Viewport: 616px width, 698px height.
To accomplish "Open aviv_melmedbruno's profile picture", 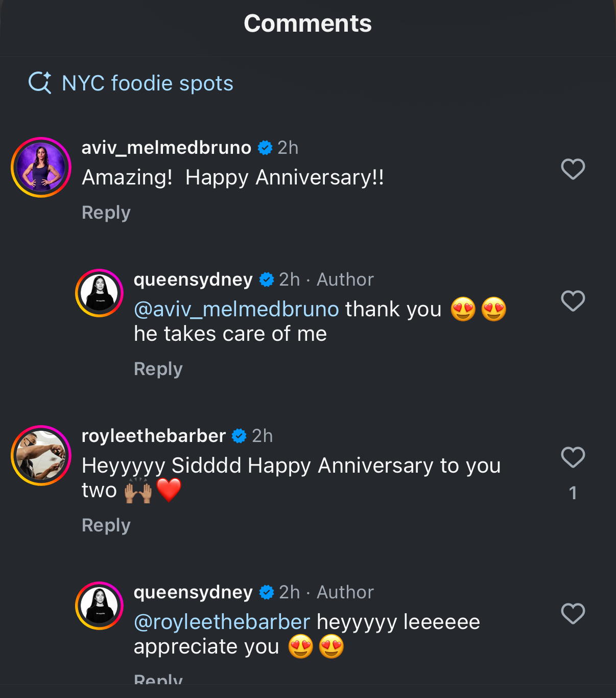I will [41, 167].
